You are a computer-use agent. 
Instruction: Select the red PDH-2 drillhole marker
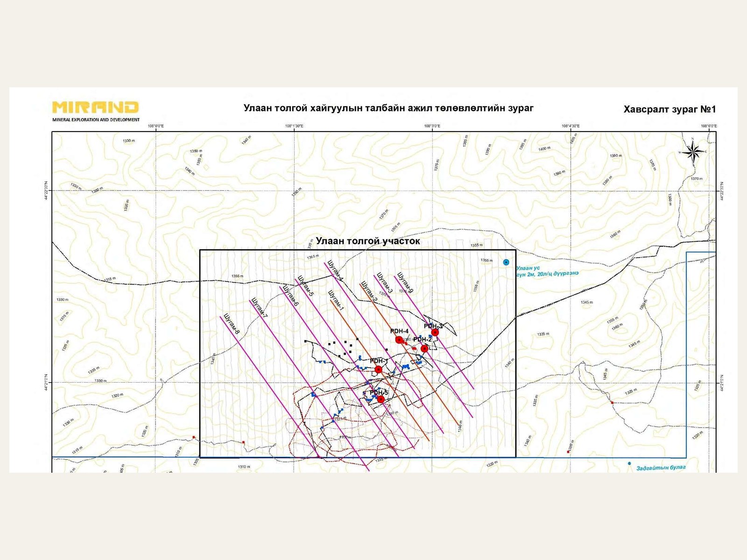424,349
